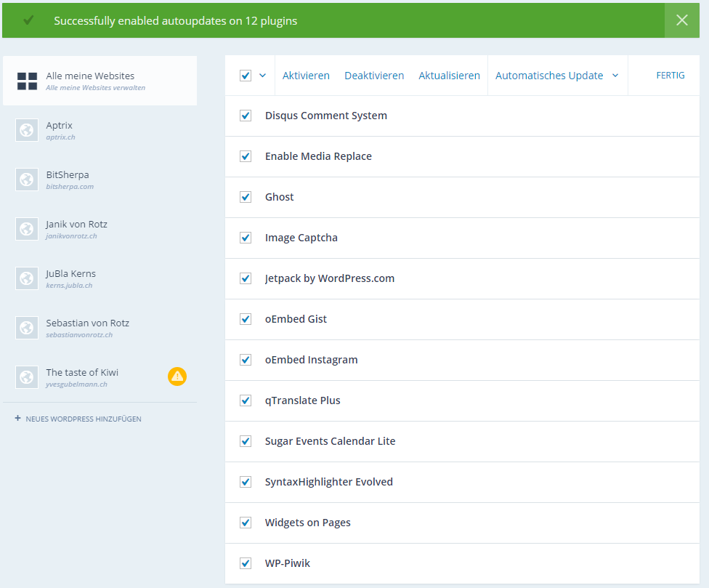The width and height of the screenshot is (709, 588).
Task: Click the globe icon next to The taste of Kiwi
Action: click(x=27, y=377)
